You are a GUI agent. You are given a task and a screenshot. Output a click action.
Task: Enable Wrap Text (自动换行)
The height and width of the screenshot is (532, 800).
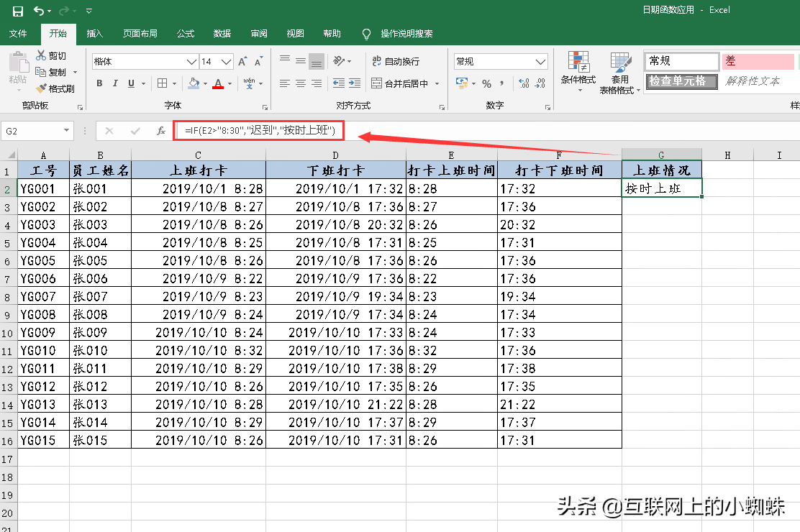[x=396, y=61]
